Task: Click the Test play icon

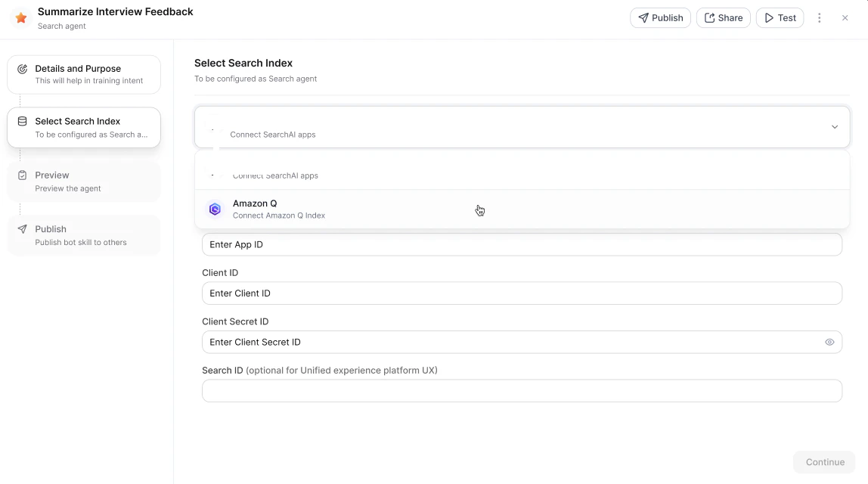Action: [767, 17]
